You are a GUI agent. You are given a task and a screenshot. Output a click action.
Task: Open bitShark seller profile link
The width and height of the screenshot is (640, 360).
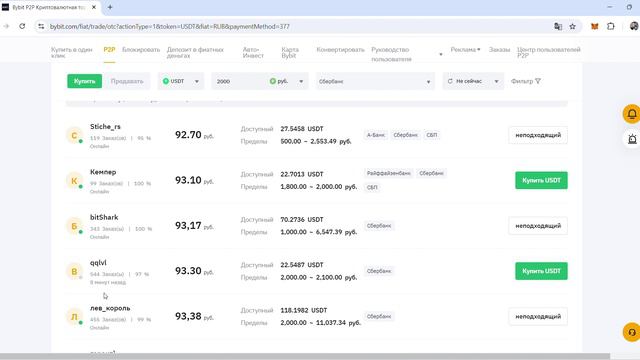104,217
